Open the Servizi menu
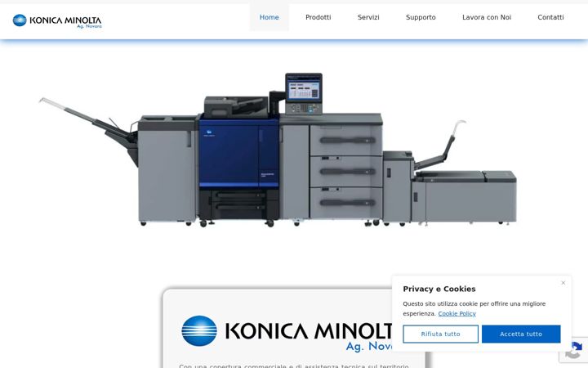The image size is (588, 368). tap(368, 17)
